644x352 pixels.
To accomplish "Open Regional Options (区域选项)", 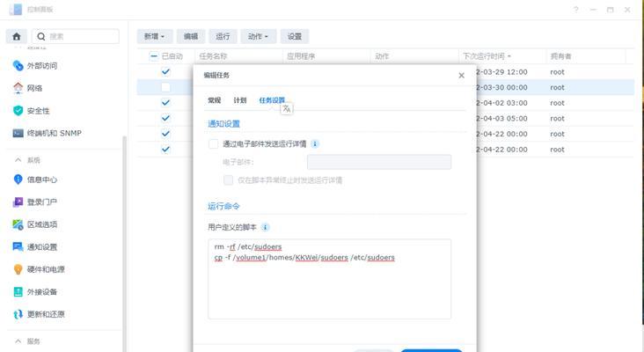I will pyautogui.click(x=35, y=224).
